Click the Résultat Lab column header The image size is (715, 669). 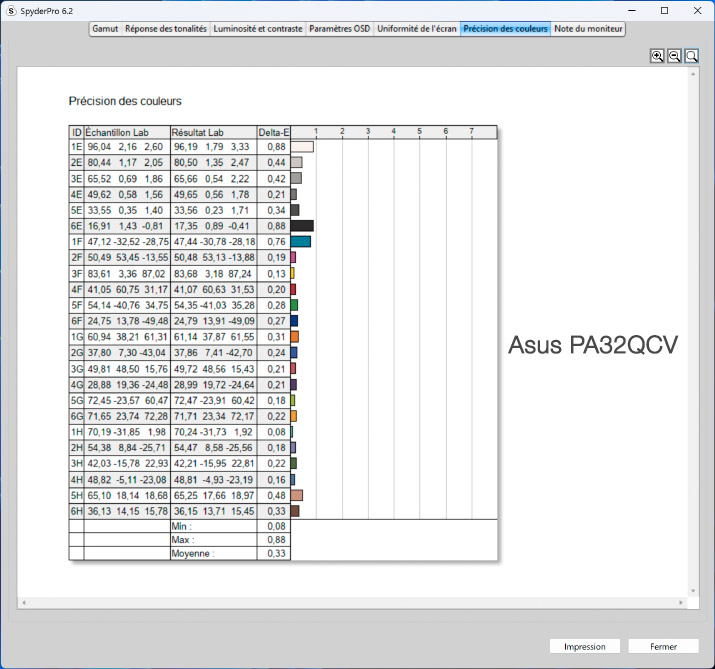[x=213, y=132]
